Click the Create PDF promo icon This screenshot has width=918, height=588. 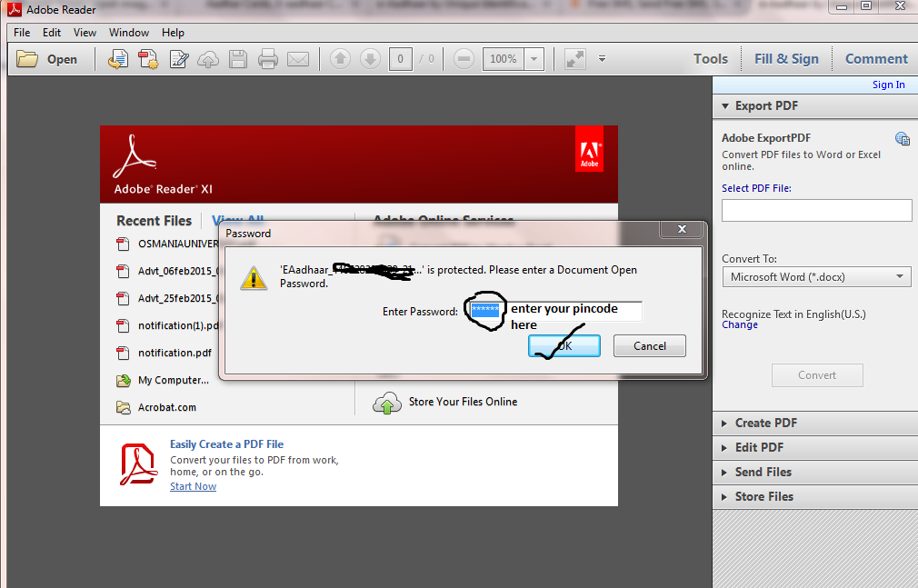[x=138, y=464]
